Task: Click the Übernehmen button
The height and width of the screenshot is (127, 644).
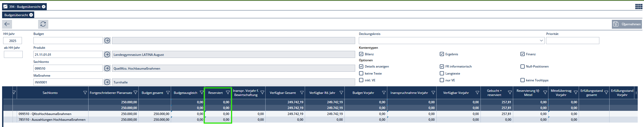Action: pyautogui.click(x=627, y=24)
